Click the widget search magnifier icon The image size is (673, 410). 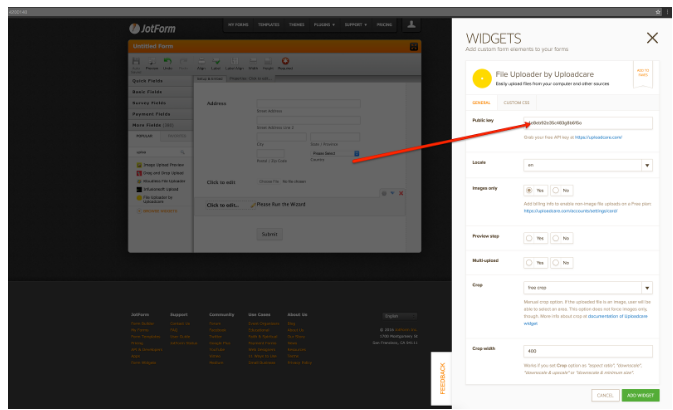point(182,152)
